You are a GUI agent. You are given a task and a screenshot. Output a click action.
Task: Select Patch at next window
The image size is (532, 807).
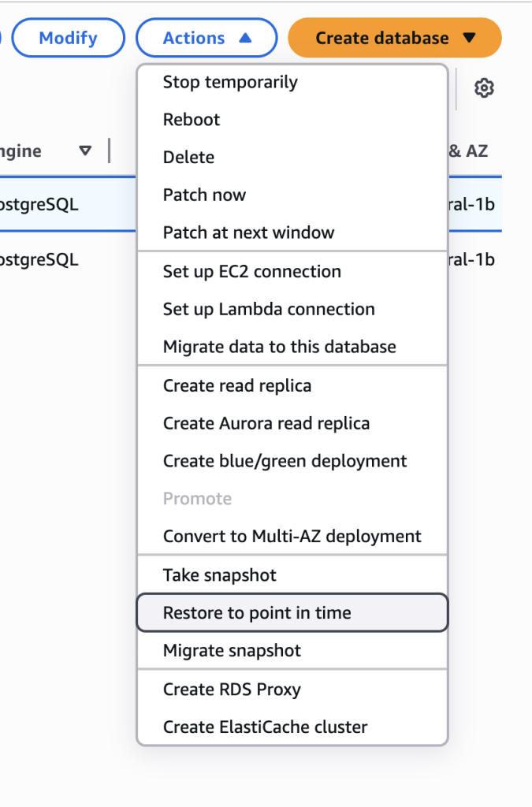[x=292, y=232]
